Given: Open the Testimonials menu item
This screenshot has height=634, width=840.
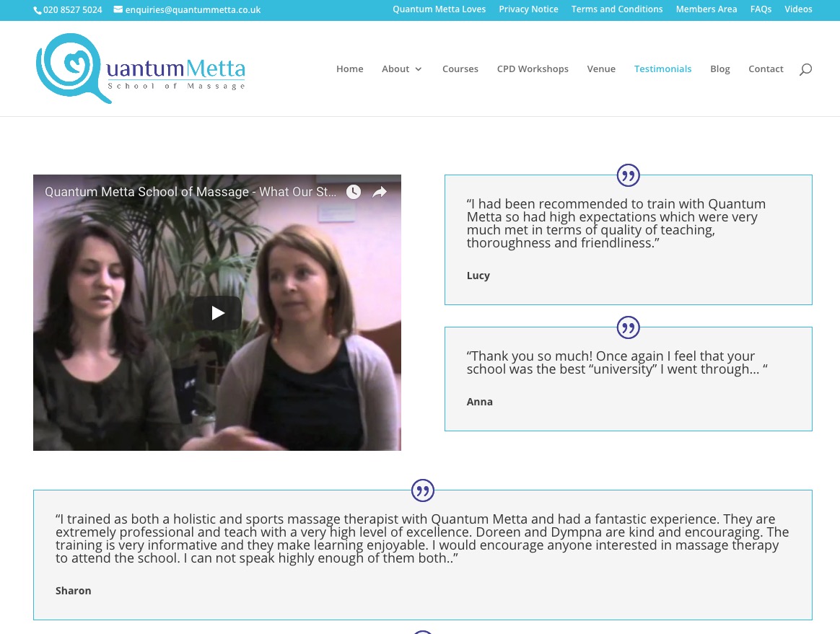Looking at the screenshot, I should 662,69.
